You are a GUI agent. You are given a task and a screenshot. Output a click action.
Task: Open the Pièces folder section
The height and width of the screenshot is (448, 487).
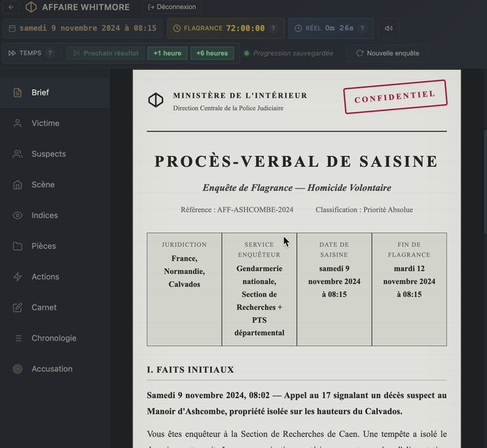(43, 246)
